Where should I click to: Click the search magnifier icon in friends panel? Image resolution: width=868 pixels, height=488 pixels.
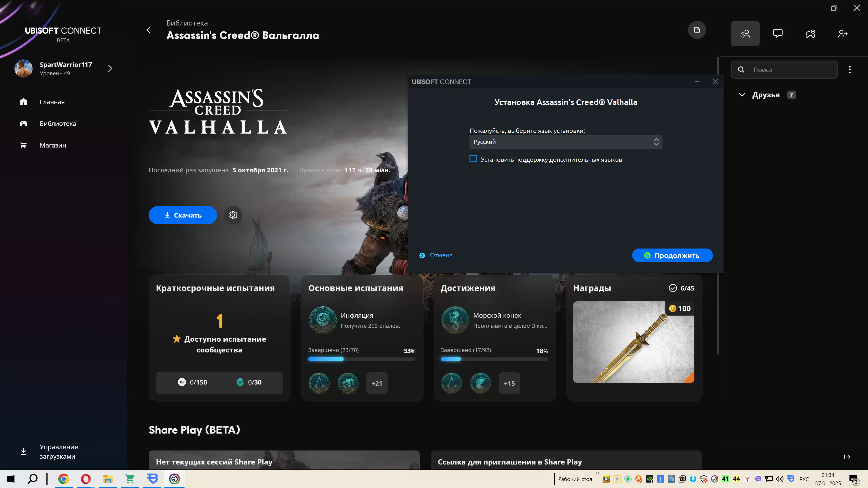click(741, 70)
